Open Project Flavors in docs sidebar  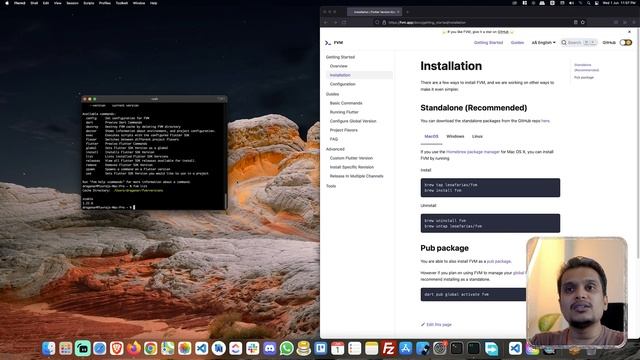point(344,130)
